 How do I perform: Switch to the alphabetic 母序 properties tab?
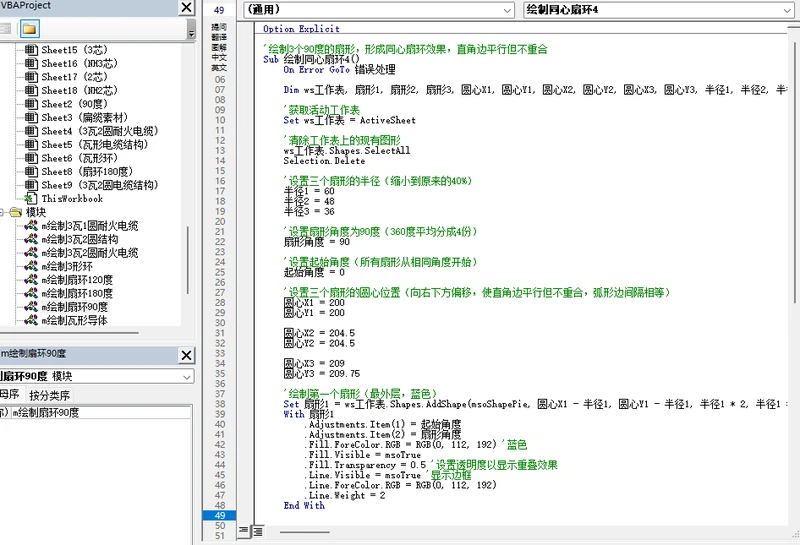(10, 394)
